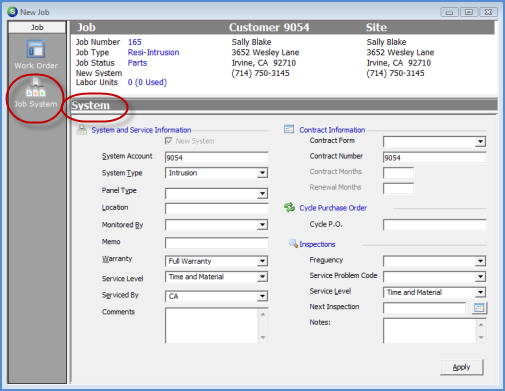Click the Contract Information section icon
Screen dimensions: 505x391
(289, 129)
